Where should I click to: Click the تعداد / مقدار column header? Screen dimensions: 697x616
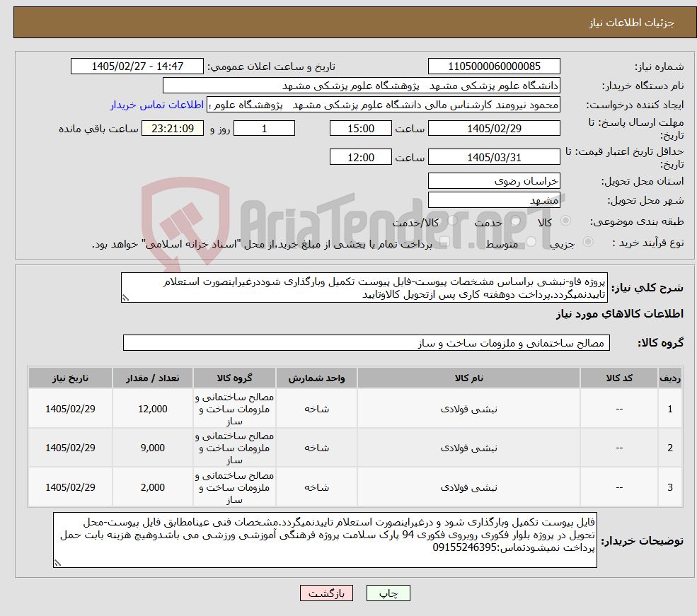(152, 378)
